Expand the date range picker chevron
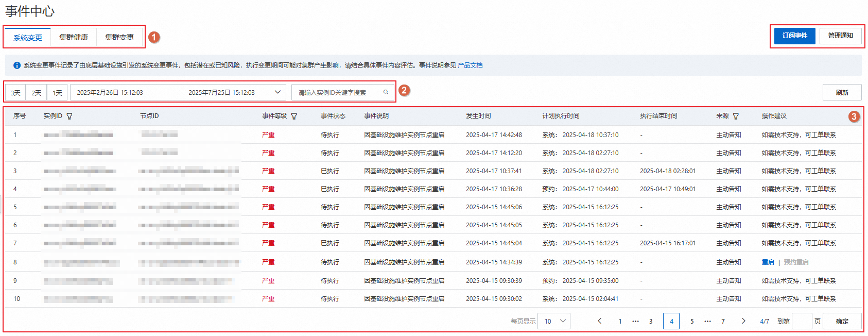The width and height of the screenshot is (868, 336). click(278, 92)
